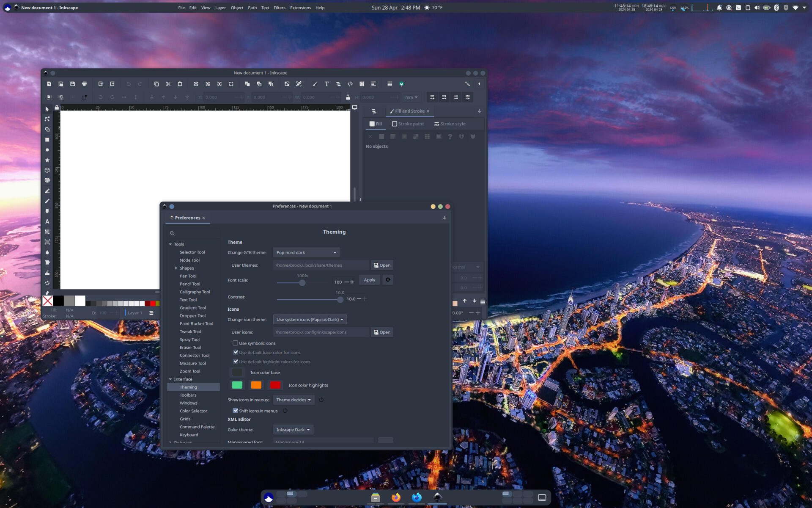This screenshot has width=812, height=508.
Task: Open Text and Font dialog T icon
Action: (x=326, y=84)
